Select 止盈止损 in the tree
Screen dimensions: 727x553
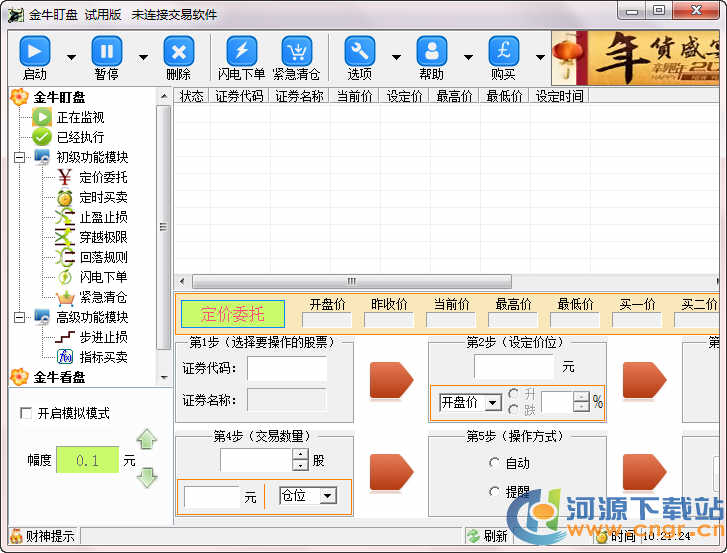[103, 217]
